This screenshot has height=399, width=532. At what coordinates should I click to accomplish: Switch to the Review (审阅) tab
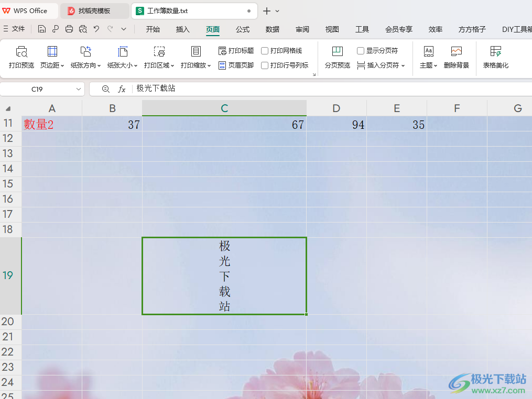click(x=302, y=29)
